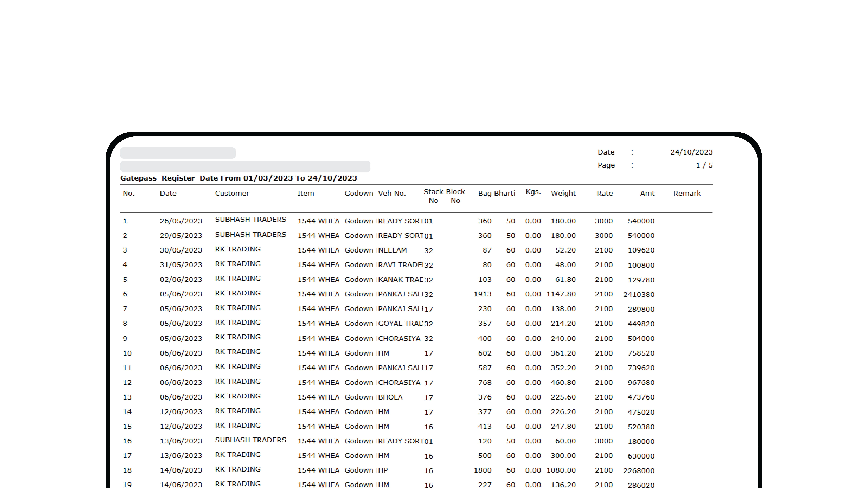The image size is (868, 488).
Task: Click SUBHASH TRADERS customer in row 16
Action: 251,440
